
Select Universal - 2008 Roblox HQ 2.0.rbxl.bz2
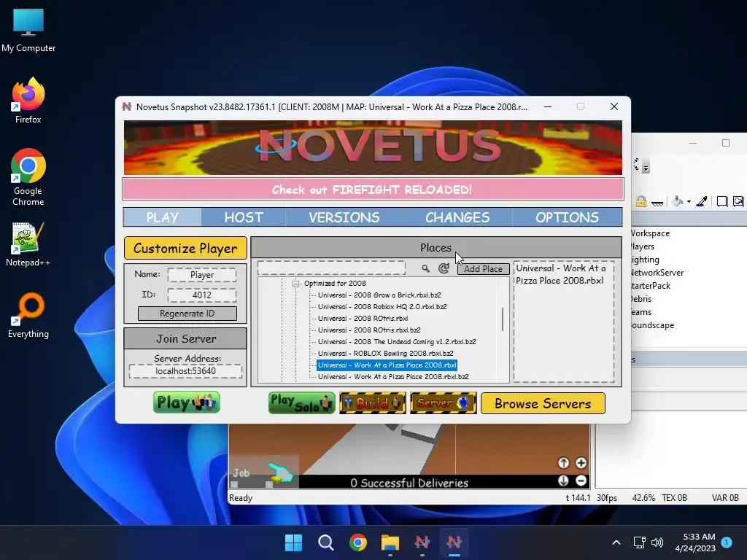click(382, 307)
